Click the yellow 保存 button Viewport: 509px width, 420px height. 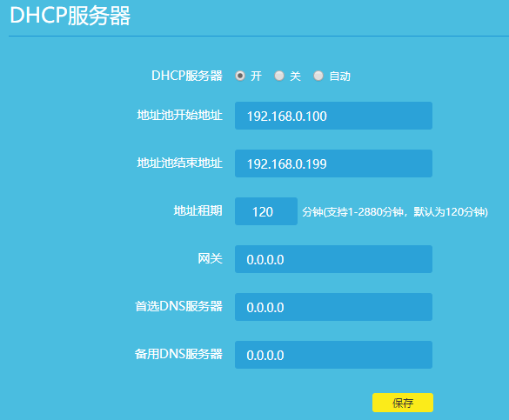[x=403, y=403]
